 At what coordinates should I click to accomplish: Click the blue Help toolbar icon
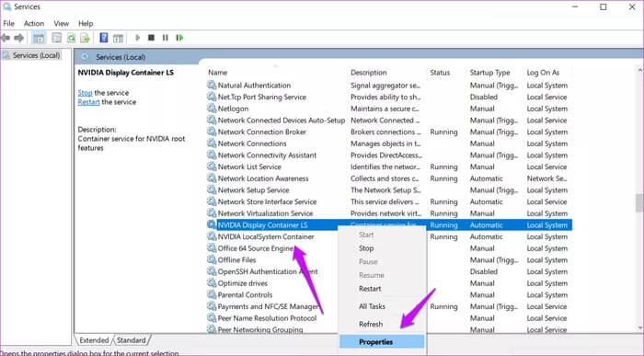point(104,39)
